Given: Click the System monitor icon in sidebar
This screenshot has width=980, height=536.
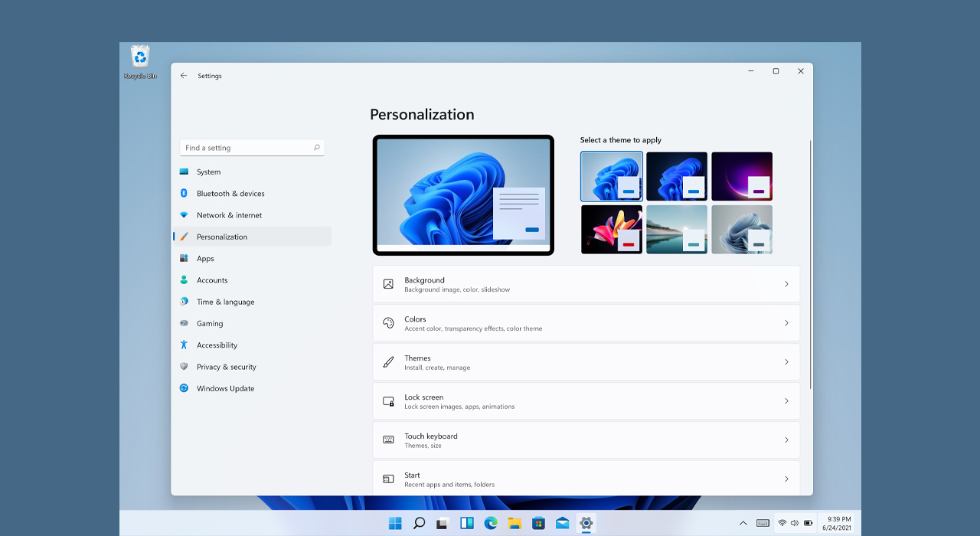Looking at the screenshot, I should tap(184, 172).
